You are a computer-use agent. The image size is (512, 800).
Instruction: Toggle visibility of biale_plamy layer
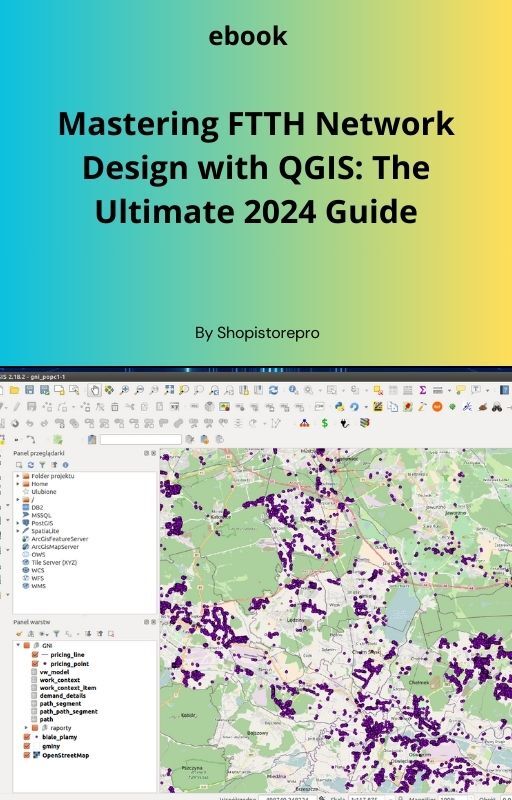tap(27, 737)
